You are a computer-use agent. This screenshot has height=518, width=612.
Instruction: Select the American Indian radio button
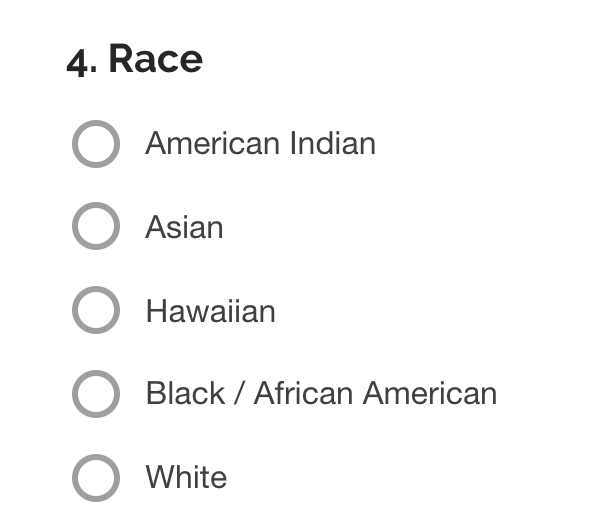[96, 144]
